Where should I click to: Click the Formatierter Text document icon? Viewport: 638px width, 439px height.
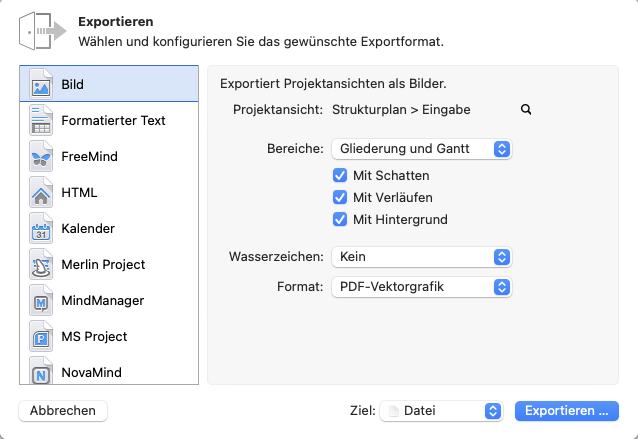[x=41, y=120]
